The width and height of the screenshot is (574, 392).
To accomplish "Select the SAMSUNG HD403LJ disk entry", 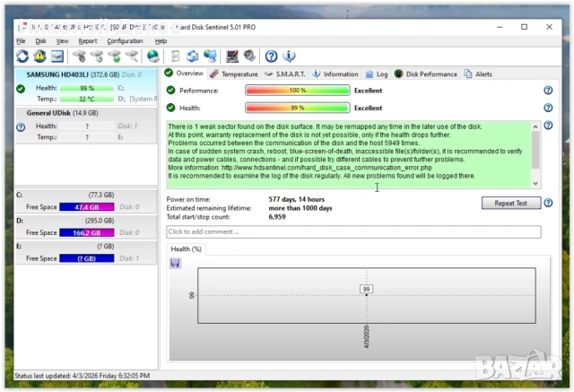I will pos(68,74).
